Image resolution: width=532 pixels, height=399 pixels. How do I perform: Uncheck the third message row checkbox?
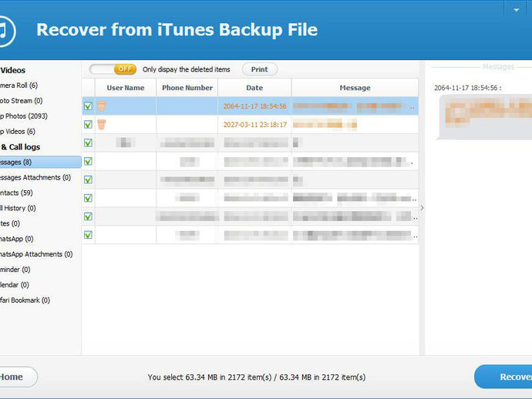(x=88, y=142)
